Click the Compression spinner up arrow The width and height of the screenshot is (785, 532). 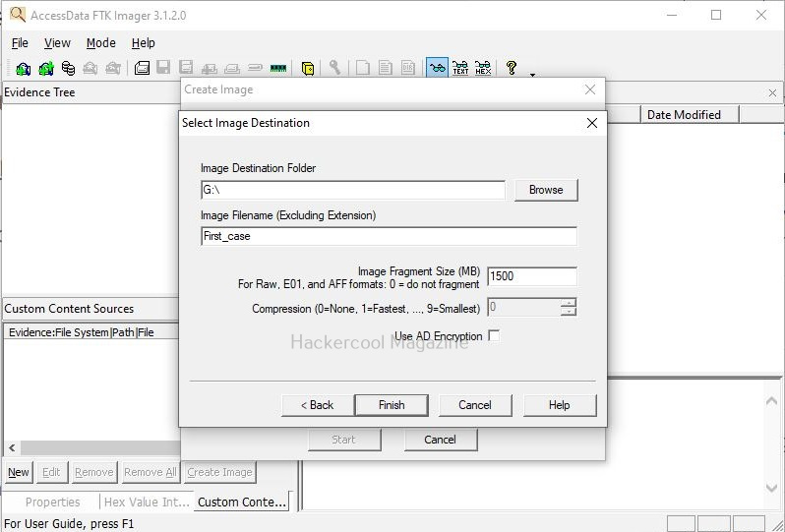coord(568,303)
